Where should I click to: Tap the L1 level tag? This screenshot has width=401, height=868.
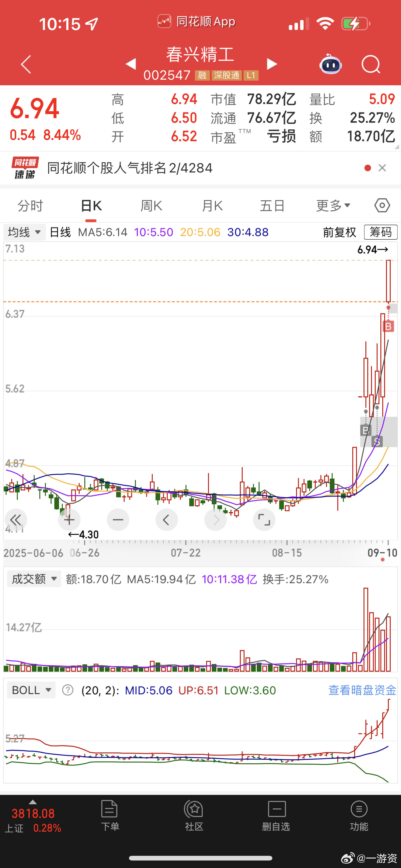click(x=251, y=75)
